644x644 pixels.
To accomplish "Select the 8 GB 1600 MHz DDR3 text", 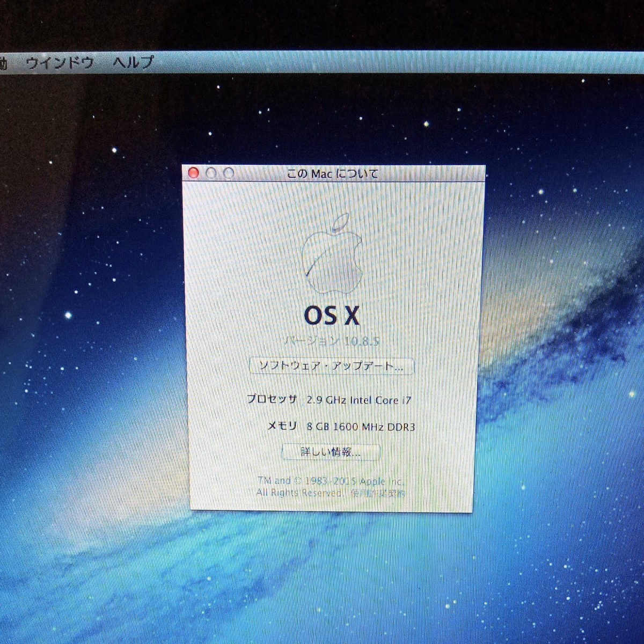I will click(361, 427).
